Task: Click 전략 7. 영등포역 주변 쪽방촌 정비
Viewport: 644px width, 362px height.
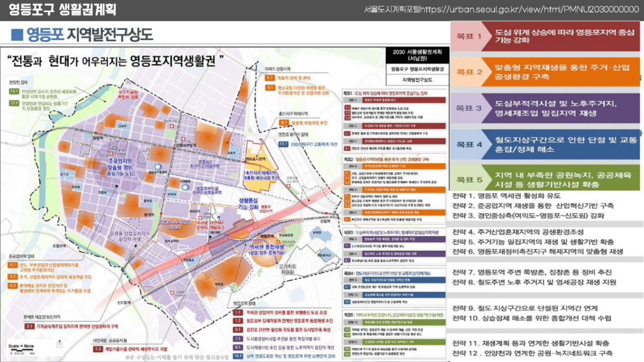Action: [x=532, y=272]
